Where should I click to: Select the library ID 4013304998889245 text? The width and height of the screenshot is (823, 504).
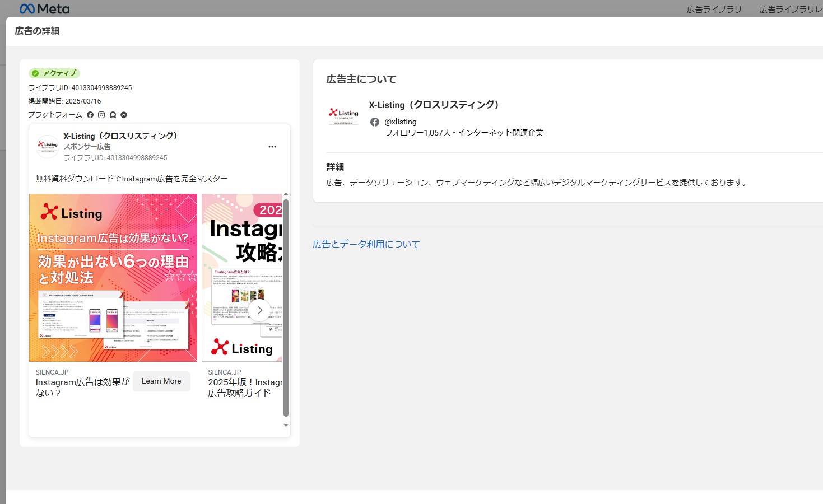(x=80, y=88)
